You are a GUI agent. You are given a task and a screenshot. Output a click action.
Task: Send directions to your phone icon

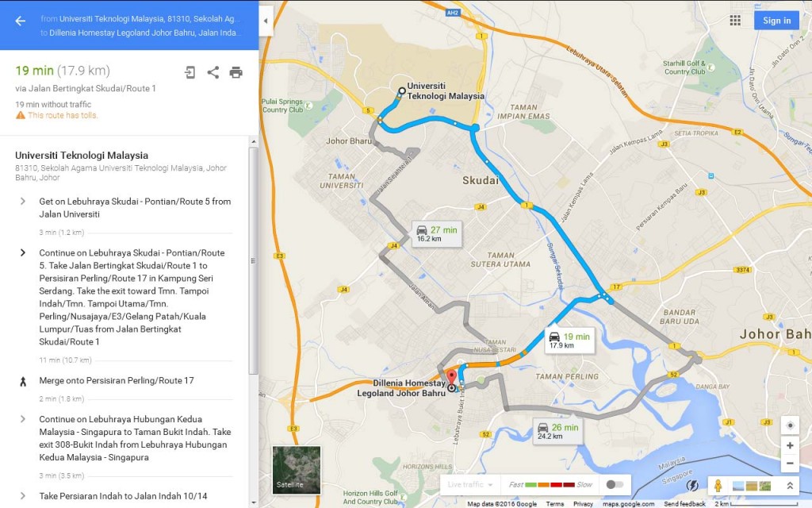tap(190, 72)
